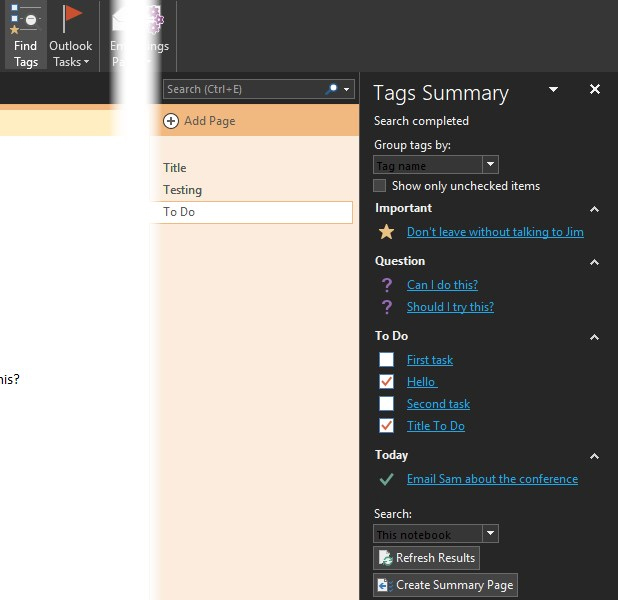Click the green checkmark Today tag icon
The image size is (618, 600).
(x=387, y=479)
